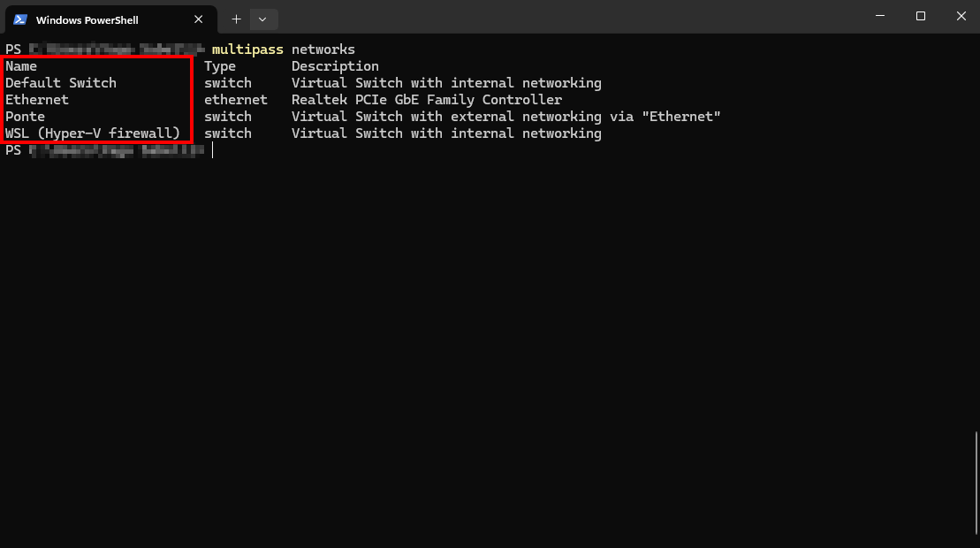Viewport: 980px width, 548px height.
Task: Click the "Ponte" network name
Action: (x=26, y=117)
